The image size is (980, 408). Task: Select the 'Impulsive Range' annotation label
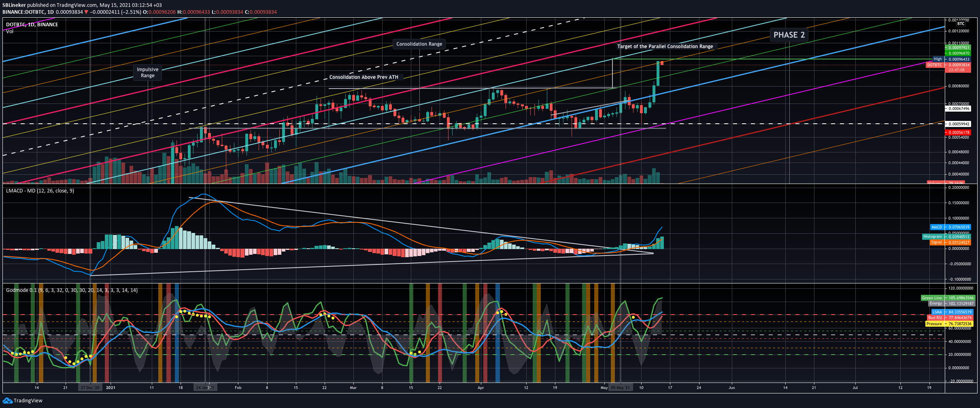click(x=148, y=72)
